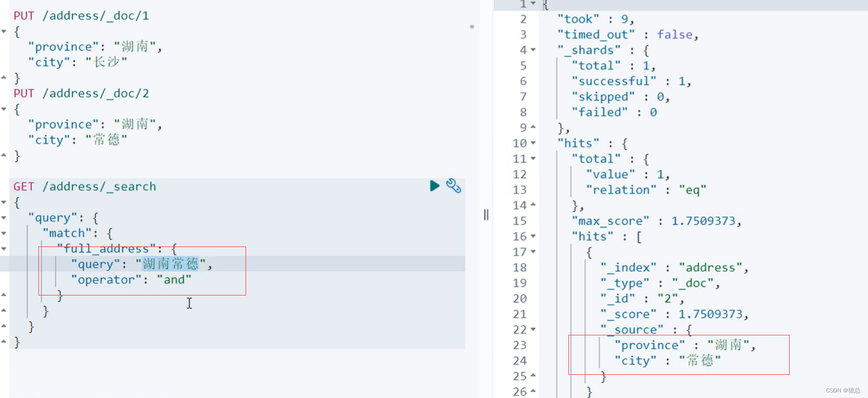This screenshot has height=398, width=868.
Task: Click the "relation" : "eq" line
Action: tap(646, 190)
